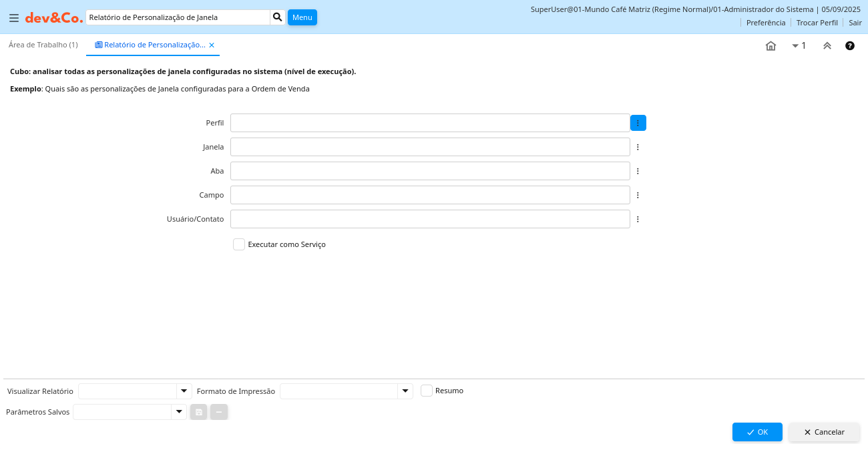Expand the Visualizar Relatório dropdown
Viewport: 868px width, 450px height.
coord(184,391)
